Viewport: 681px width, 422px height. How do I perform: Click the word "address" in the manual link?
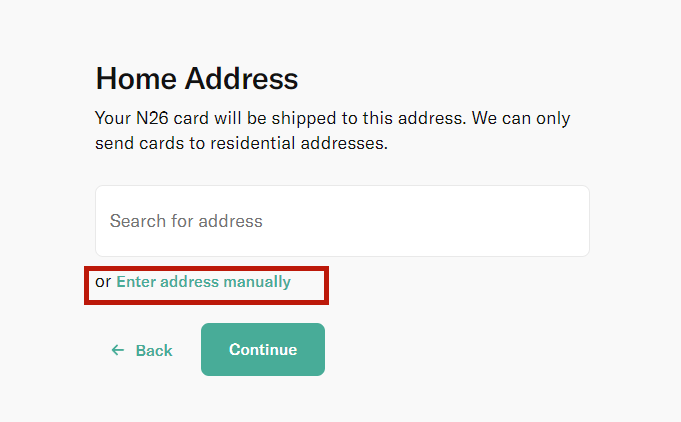coord(190,282)
